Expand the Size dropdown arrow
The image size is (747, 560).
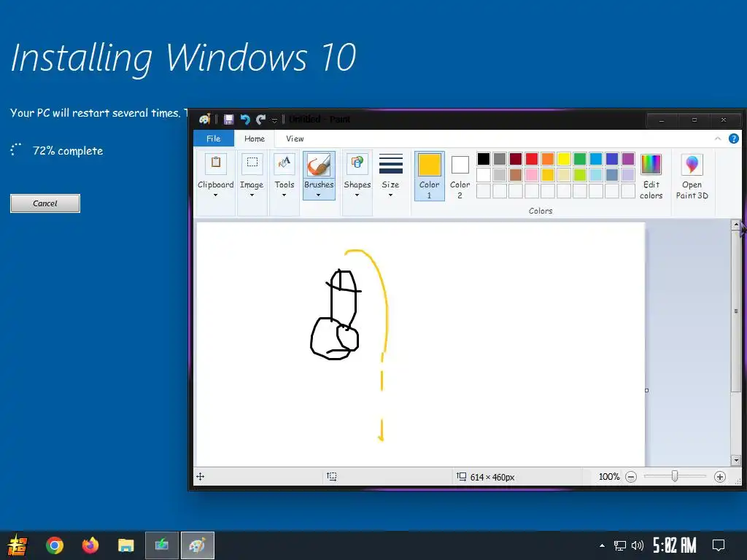coord(390,195)
